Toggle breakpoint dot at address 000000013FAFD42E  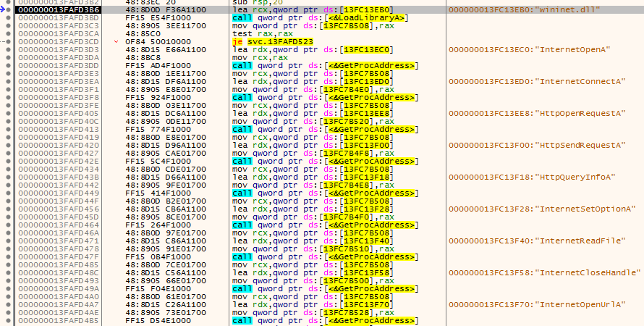coord(8,161)
